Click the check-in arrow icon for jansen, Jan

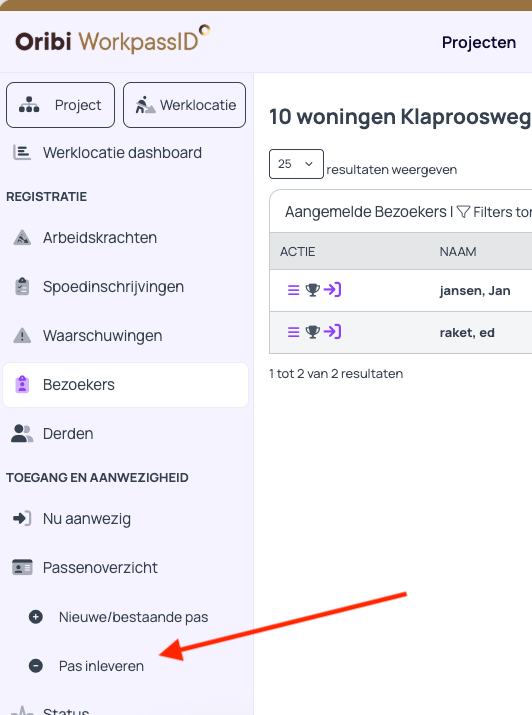tap(332, 290)
